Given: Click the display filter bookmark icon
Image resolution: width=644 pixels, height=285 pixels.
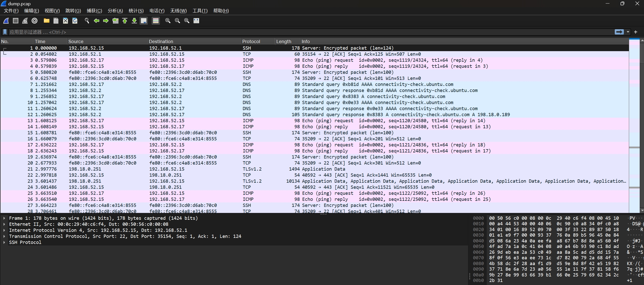Looking at the screenshot, I should tap(5, 32).
